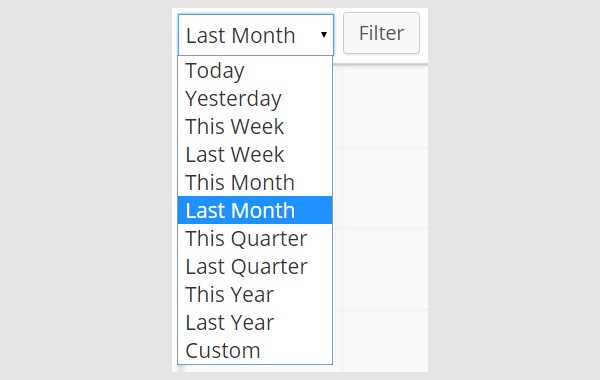Choose the Yesterday option
The width and height of the screenshot is (600, 380).
[255, 98]
